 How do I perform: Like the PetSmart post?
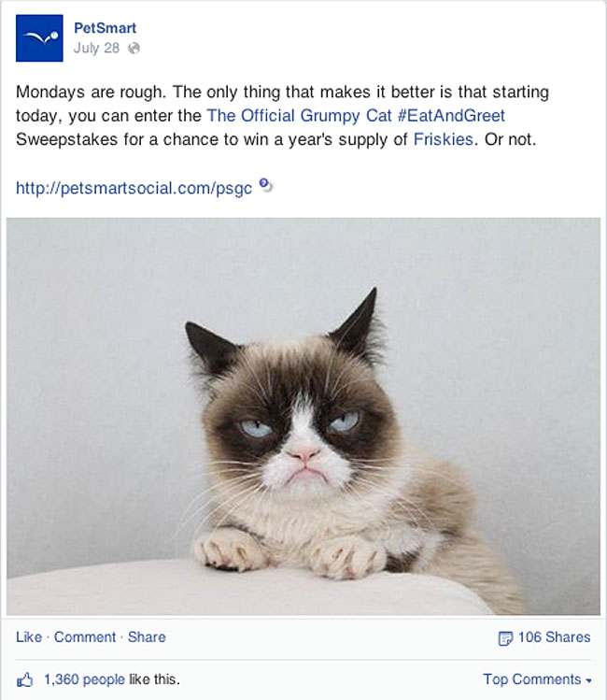pos(29,637)
